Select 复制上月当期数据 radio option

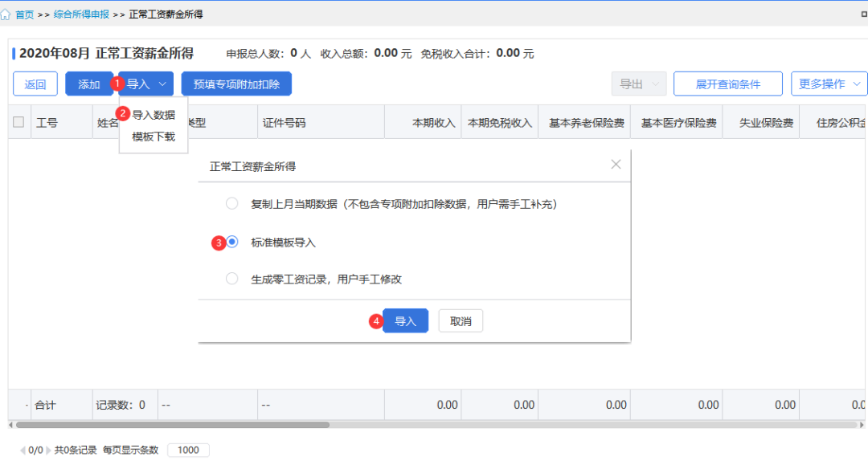pos(232,204)
